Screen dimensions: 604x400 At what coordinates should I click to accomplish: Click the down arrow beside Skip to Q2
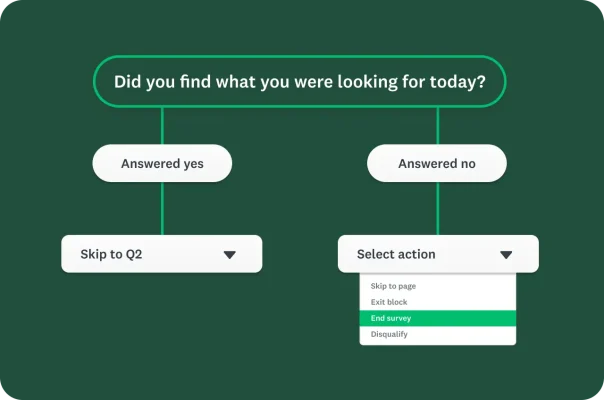point(229,255)
